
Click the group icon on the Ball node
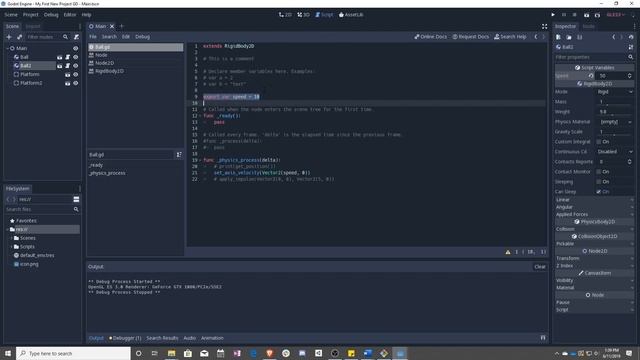60,57
